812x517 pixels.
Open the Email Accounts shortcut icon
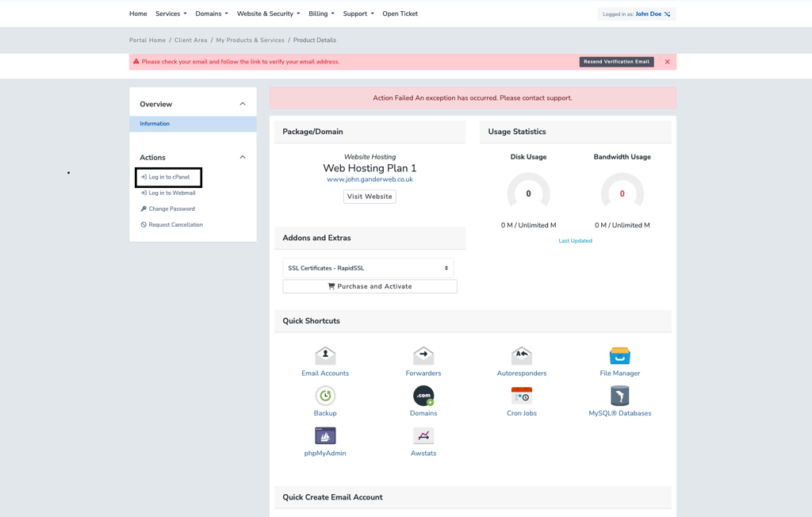(325, 356)
